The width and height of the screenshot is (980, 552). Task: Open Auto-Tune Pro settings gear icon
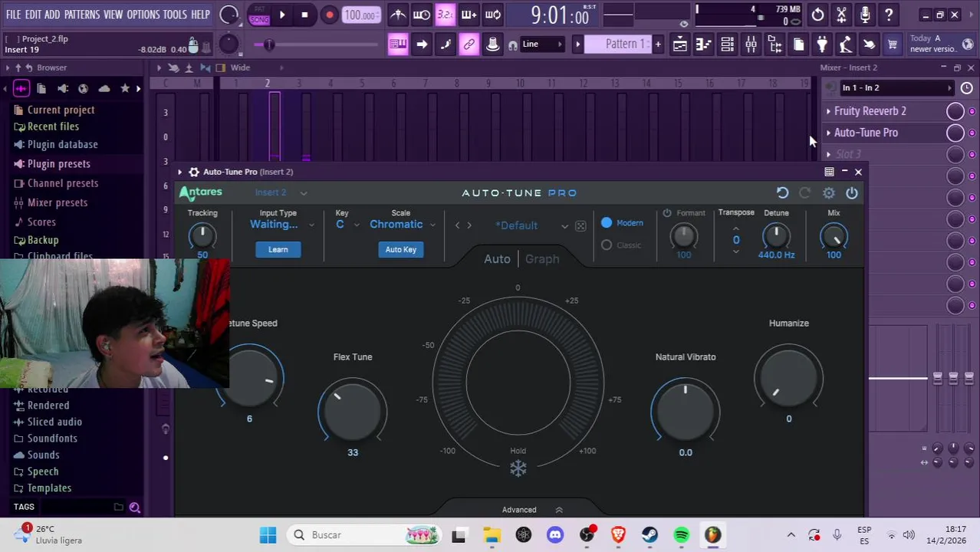pos(829,193)
